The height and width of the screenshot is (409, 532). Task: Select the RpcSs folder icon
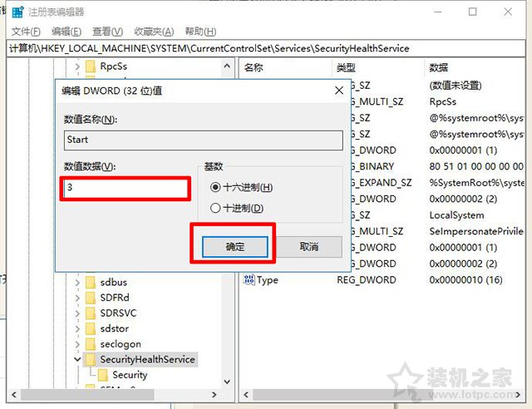click(90, 66)
